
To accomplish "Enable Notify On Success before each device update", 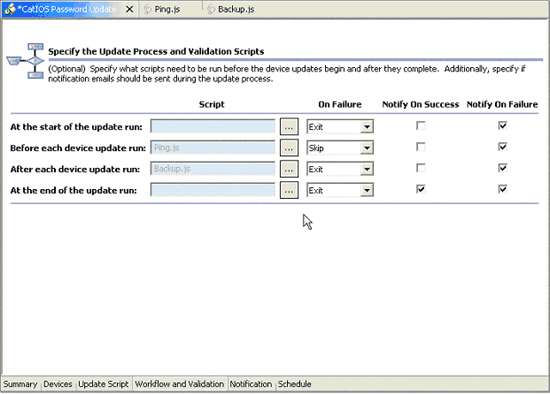I will 421,147.
